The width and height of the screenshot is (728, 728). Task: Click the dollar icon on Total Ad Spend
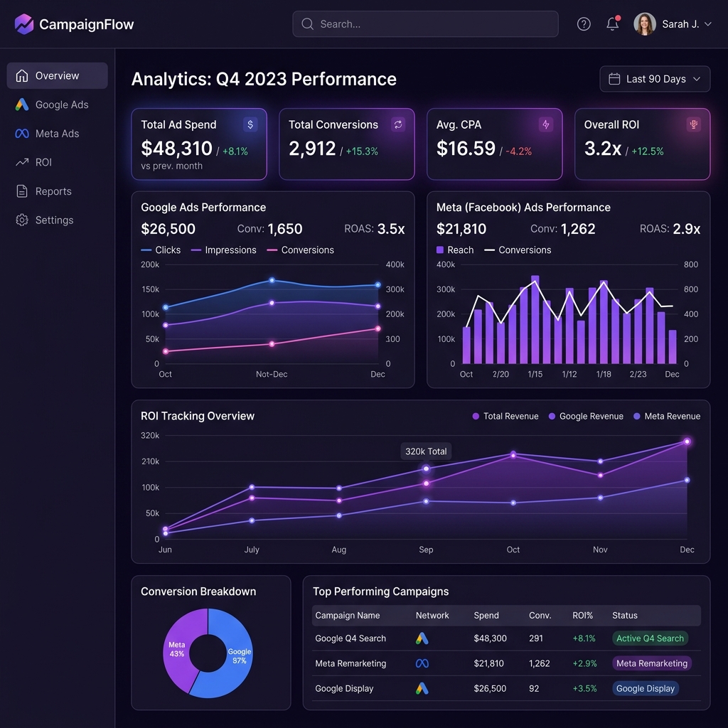(250, 124)
